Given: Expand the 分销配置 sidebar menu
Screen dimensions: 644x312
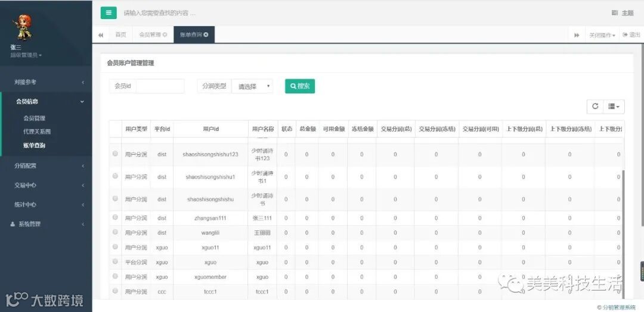Looking at the screenshot, I should pos(46,166).
